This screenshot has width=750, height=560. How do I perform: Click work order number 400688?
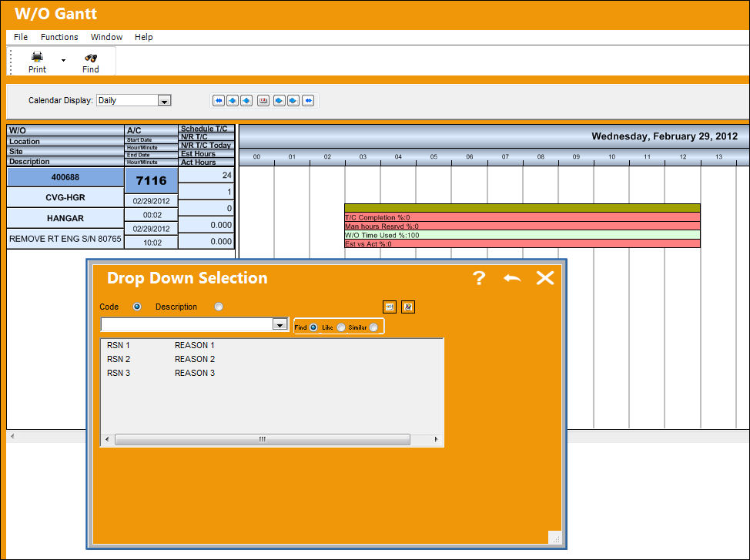[65, 177]
